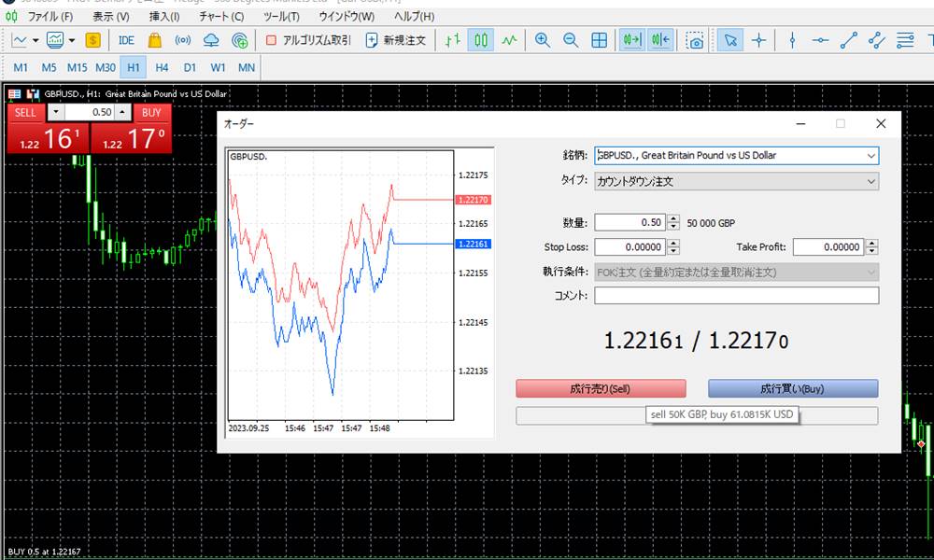Open the symbol (銘柄) dropdown

[x=870, y=156]
